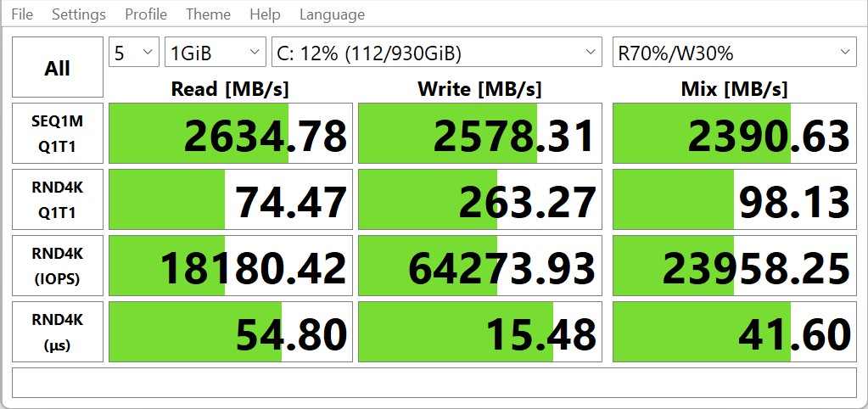Open the test count dropdown showing 5
Viewport: 868px width, 409px height.
[134, 53]
